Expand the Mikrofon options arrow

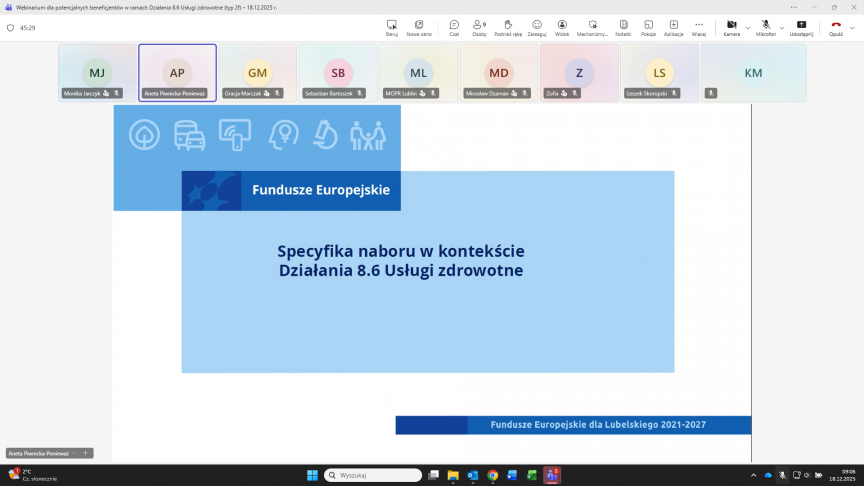click(782, 27)
